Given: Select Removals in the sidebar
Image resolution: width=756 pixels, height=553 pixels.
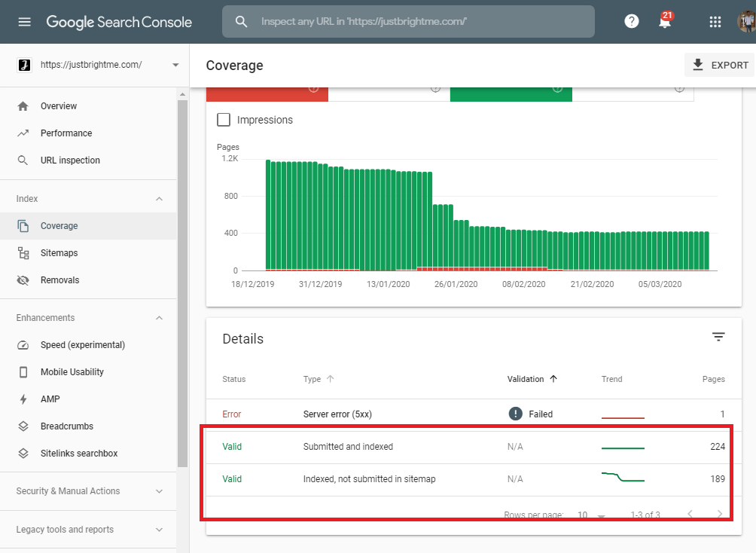Looking at the screenshot, I should [88, 280].
